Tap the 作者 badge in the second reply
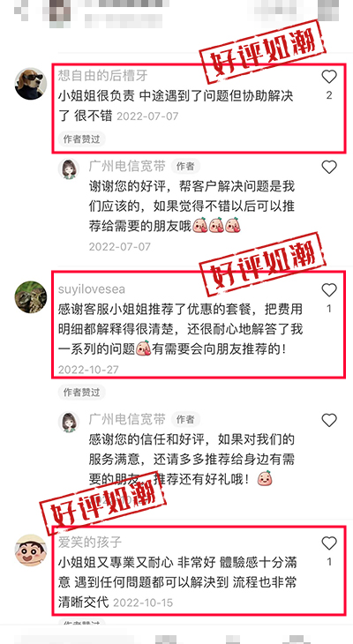 pos(185,419)
